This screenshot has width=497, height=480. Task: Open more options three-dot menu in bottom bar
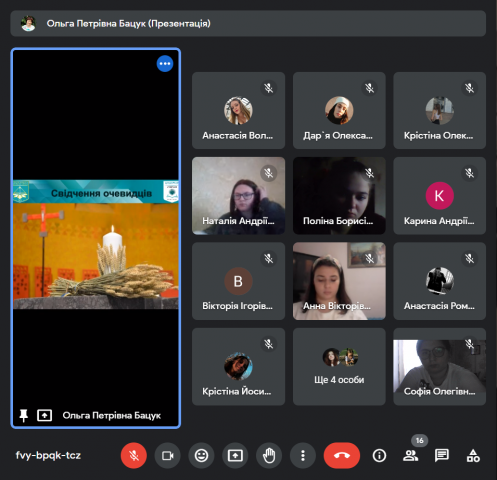tap(303, 455)
